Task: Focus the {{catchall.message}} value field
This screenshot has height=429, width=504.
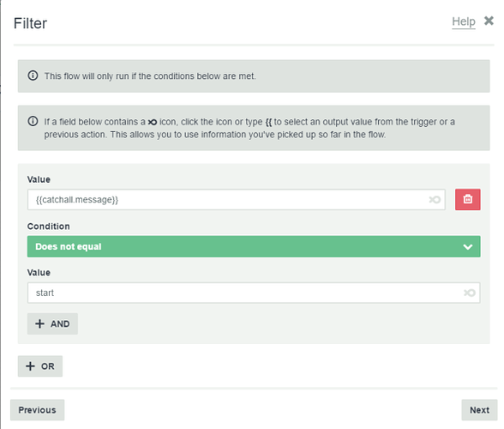Action: coord(237,200)
